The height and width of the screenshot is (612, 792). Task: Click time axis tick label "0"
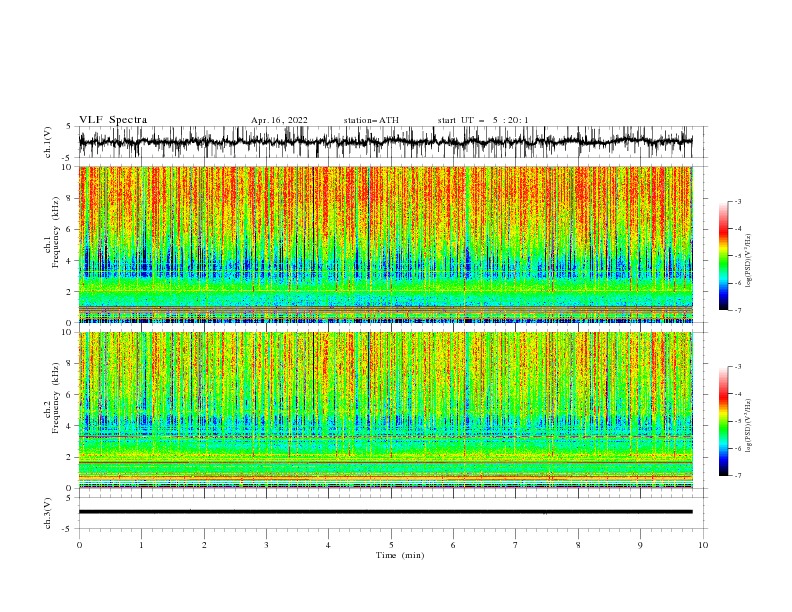point(79,545)
